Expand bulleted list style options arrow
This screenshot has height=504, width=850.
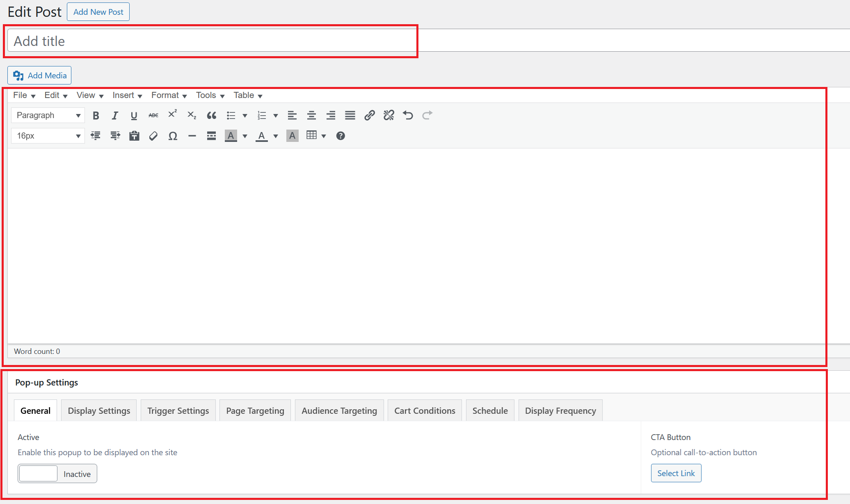245,116
